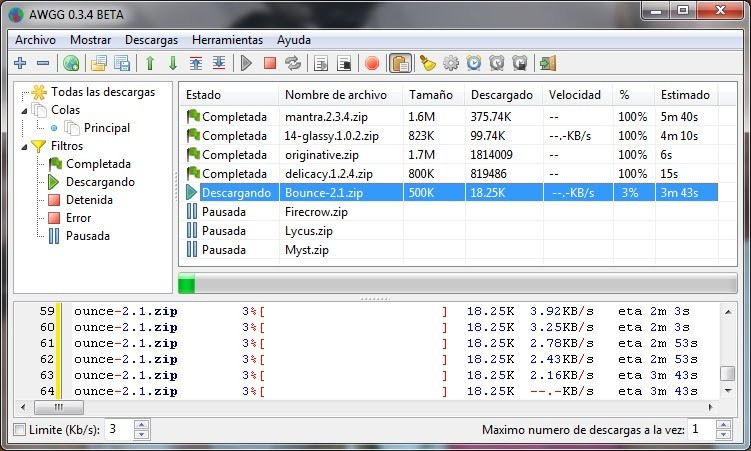This screenshot has width=751, height=451.
Task: Select the paused Firecrow.zip download
Action: (449, 212)
